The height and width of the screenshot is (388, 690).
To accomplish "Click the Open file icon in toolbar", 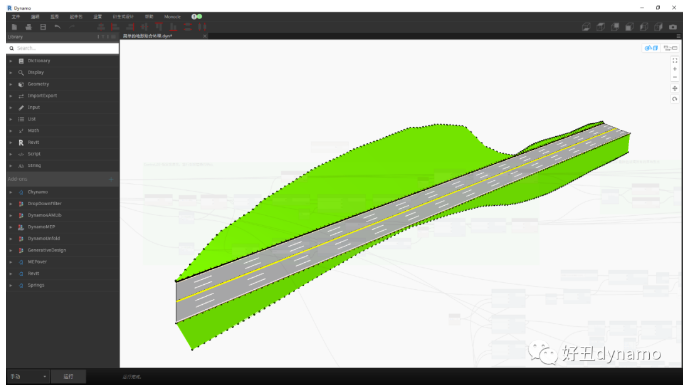I will coord(29,27).
